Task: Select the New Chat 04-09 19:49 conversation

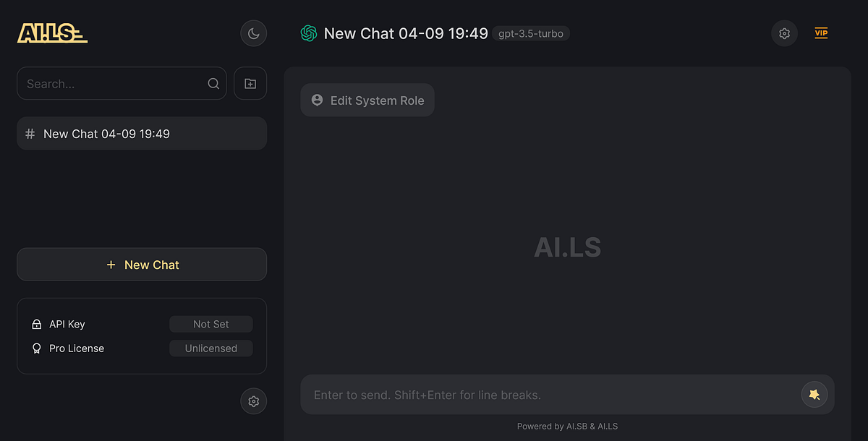Action: click(141, 133)
